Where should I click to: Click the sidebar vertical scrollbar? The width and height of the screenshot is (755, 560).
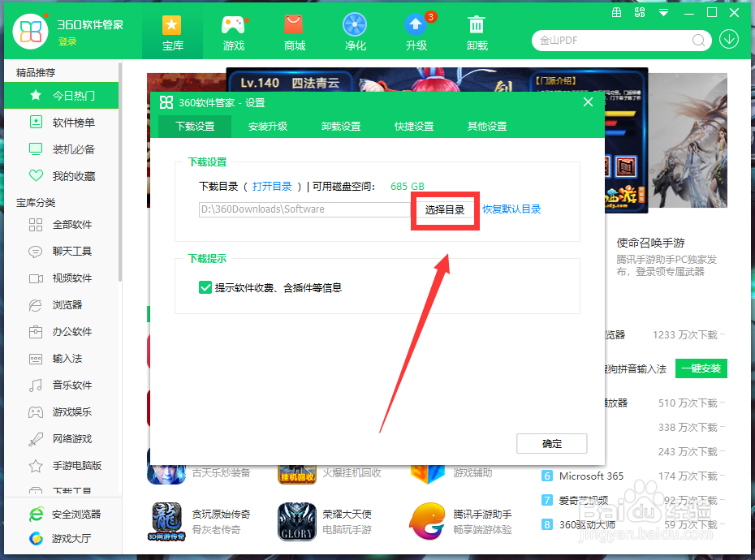[x=120, y=172]
